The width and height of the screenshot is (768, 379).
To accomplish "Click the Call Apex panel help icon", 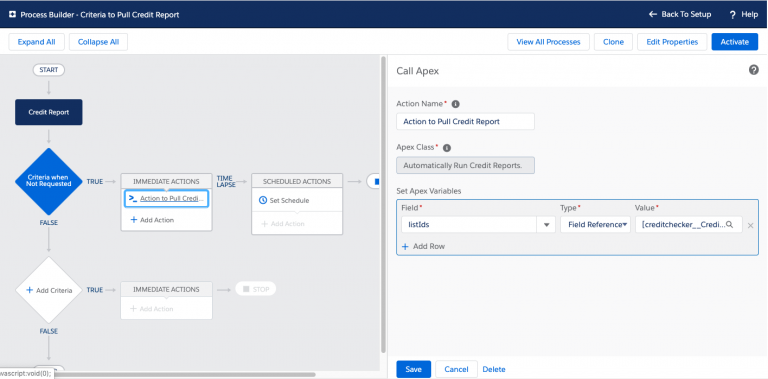I will point(753,70).
